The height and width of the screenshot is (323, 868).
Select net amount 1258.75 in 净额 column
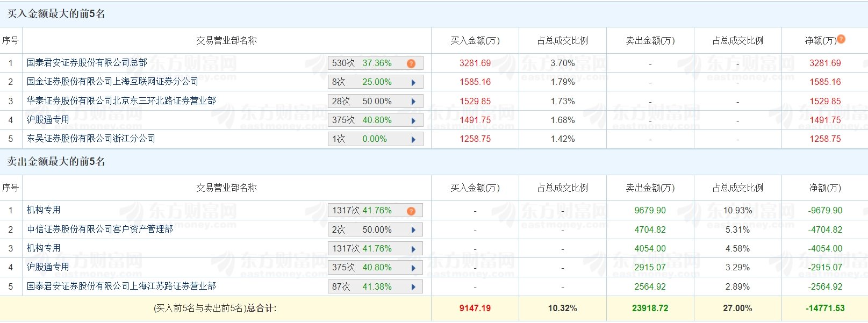pyautogui.click(x=825, y=139)
